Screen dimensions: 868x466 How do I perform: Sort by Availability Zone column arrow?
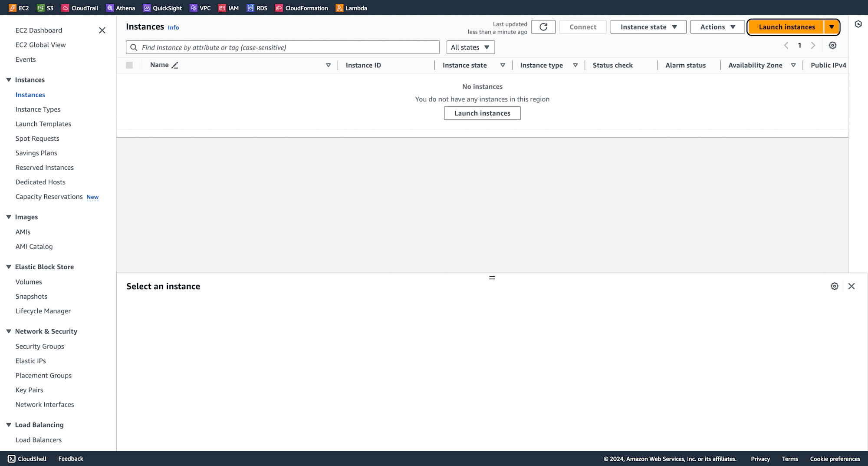[793, 65]
